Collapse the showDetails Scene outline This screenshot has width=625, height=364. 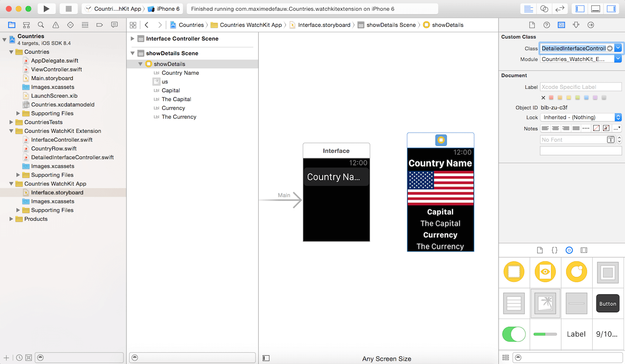132,53
